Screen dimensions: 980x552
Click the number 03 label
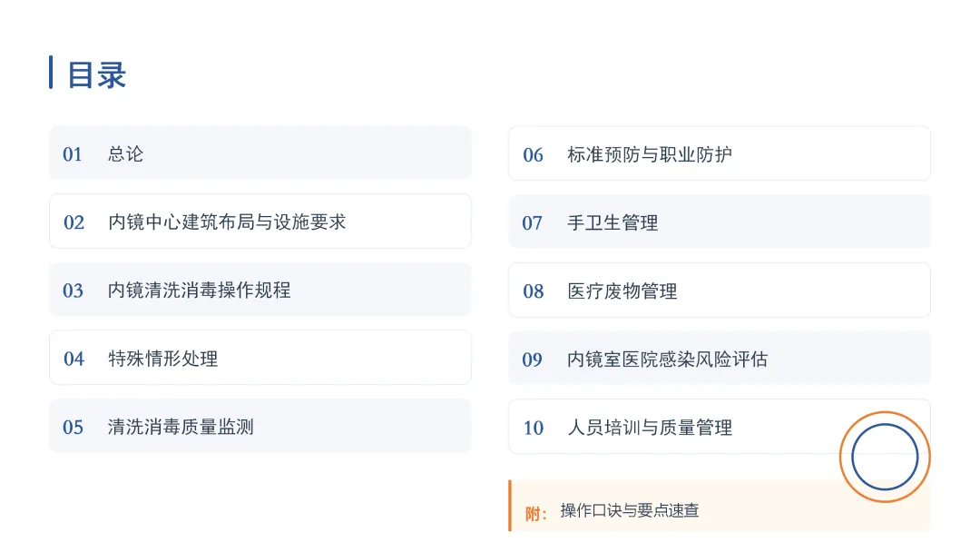pos(73,291)
